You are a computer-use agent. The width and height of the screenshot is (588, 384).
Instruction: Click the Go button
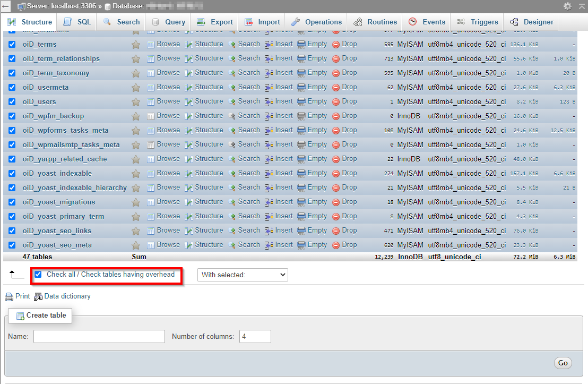(563, 363)
